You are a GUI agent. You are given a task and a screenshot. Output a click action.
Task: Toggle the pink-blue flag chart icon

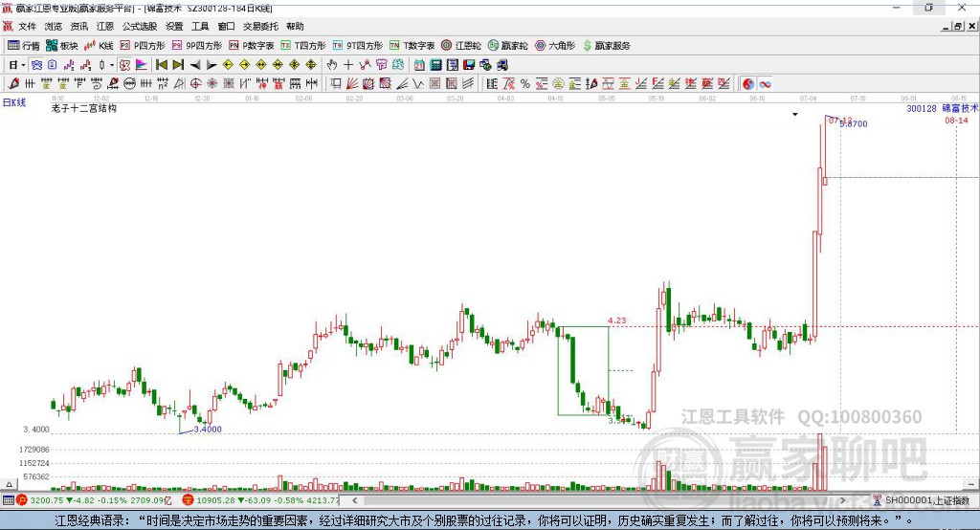click(x=142, y=65)
